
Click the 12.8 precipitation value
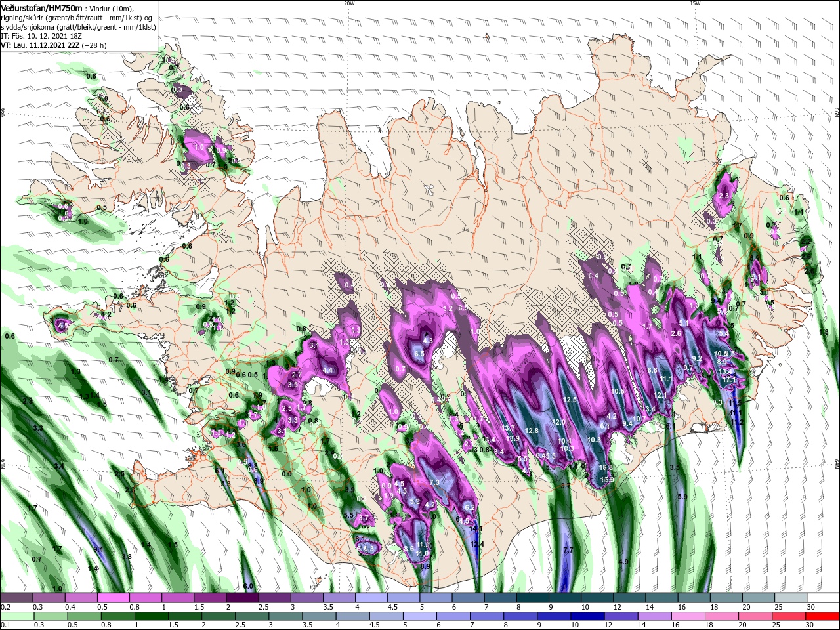[532, 430]
